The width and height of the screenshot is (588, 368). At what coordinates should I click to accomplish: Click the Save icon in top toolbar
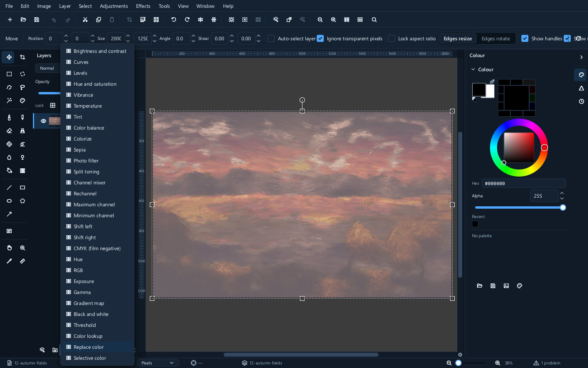(36, 20)
